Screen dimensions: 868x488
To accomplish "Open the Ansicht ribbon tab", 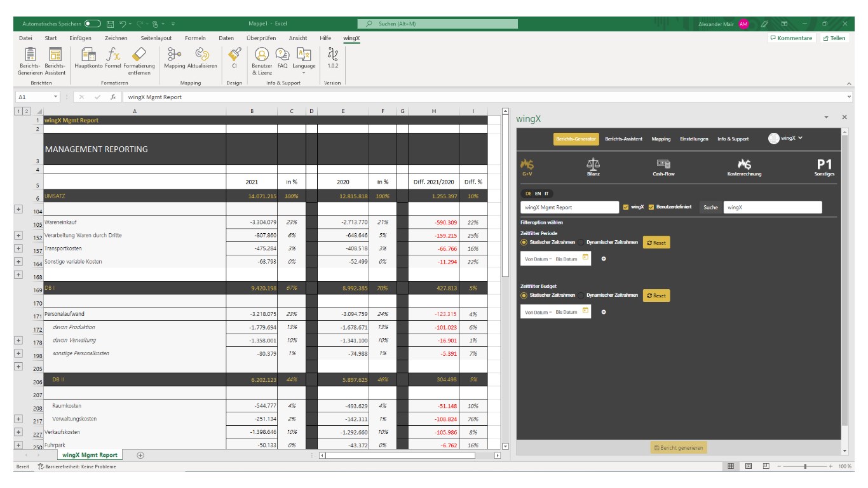I will tap(298, 38).
